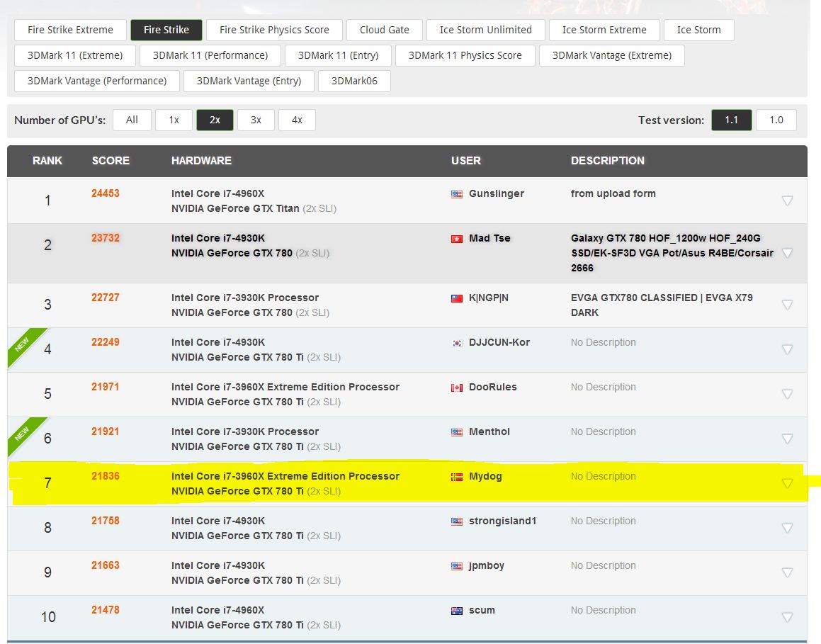Viewport: 821px width, 644px height.
Task: Click the flag icon next to strongisland1
Action: coord(457,521)
